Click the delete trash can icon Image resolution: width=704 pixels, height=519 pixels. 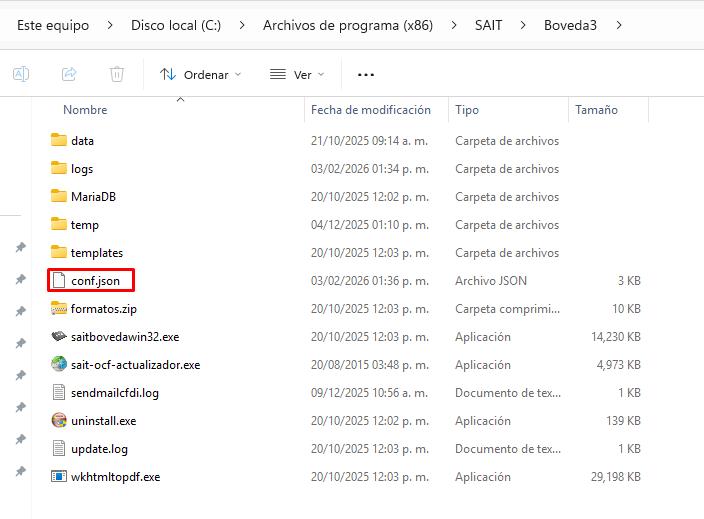(117, 74)
